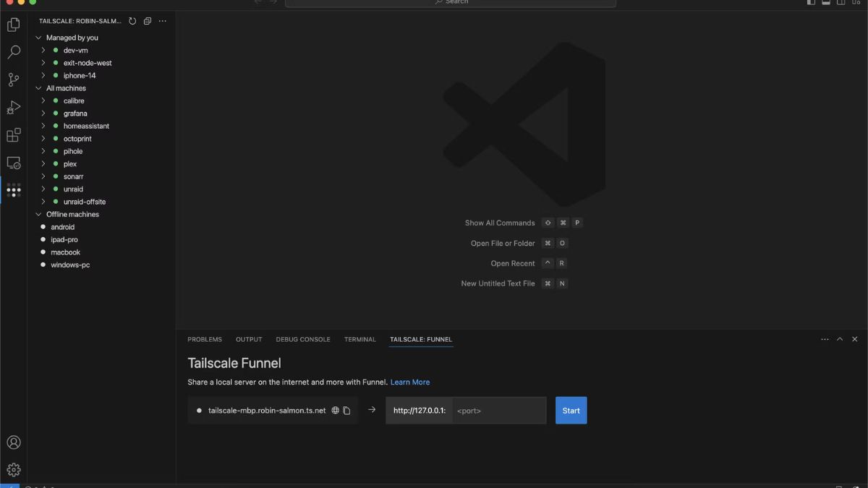Open bottom panel more actions ellipsis
The width and height of the screenshot is (868, 488).
pyautogui.click(x=825, y=339)
